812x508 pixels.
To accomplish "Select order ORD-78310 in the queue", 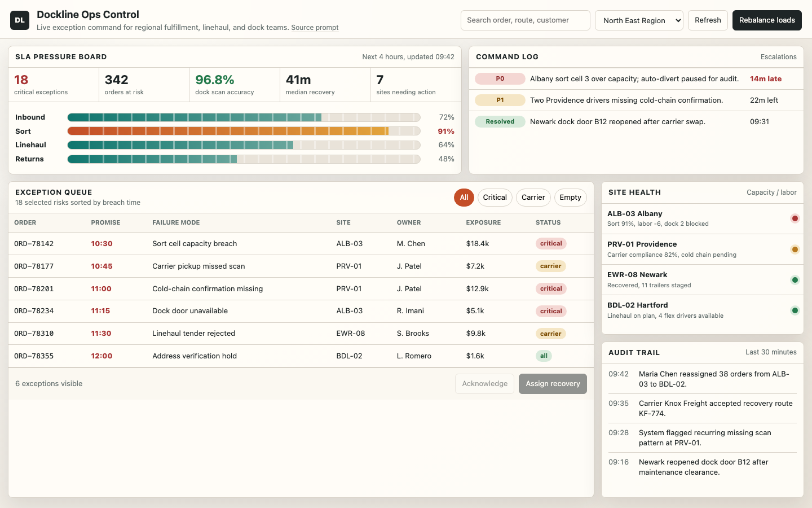I will tap(301, 334).
